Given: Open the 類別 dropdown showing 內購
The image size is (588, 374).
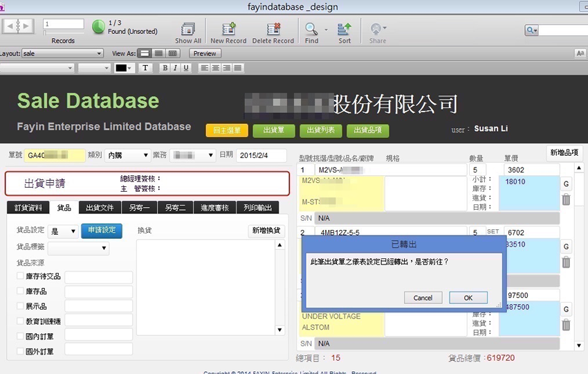Looking at the screenshot, I should click(x=128, y=155).
